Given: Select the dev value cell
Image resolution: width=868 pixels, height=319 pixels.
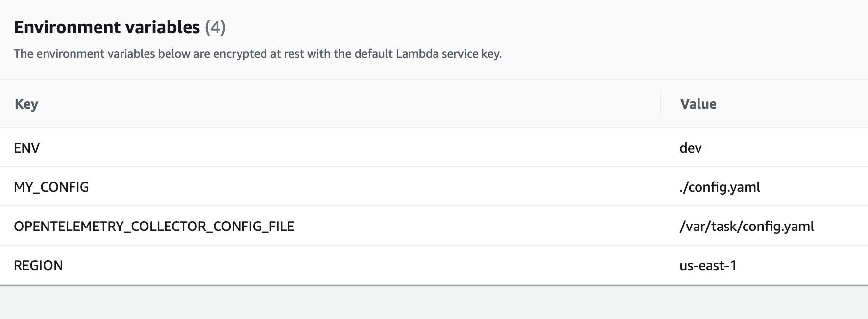Looking at the screenshot, I should 691,148.
